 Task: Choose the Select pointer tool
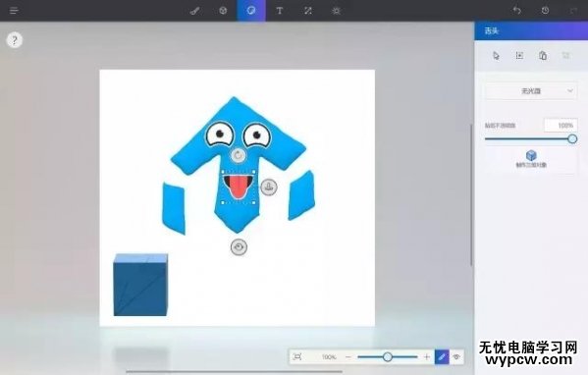coord(496,56)
